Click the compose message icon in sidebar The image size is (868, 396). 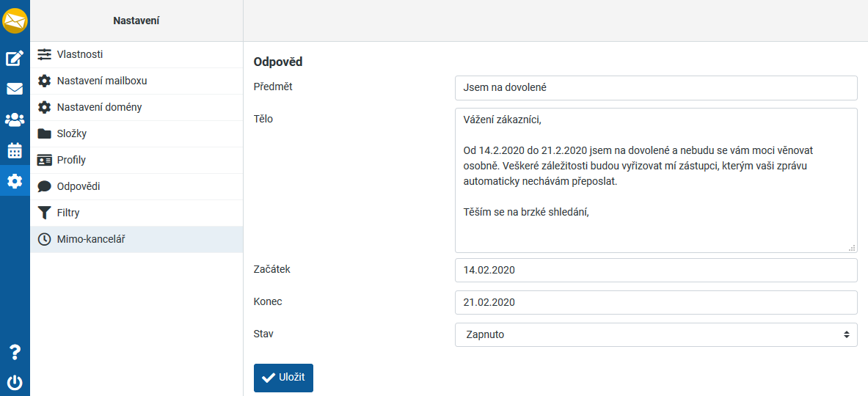coord(15,58)
